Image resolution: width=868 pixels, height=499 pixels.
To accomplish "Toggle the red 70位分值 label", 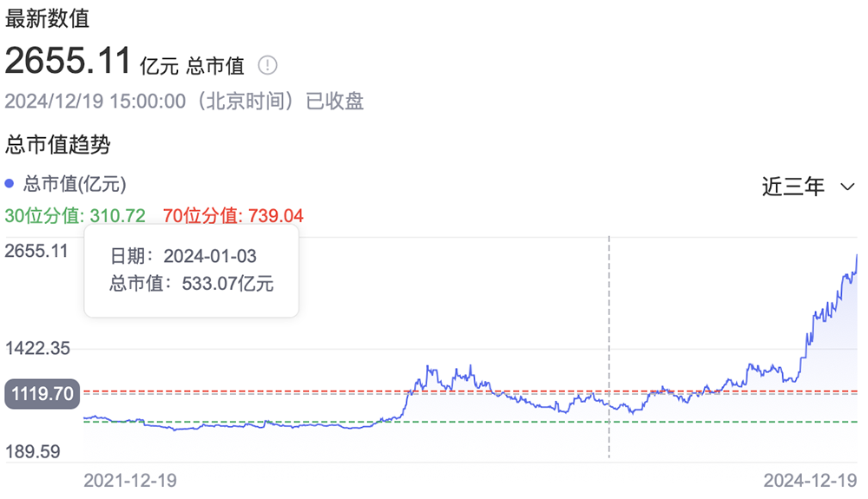I will pos(233,216).
